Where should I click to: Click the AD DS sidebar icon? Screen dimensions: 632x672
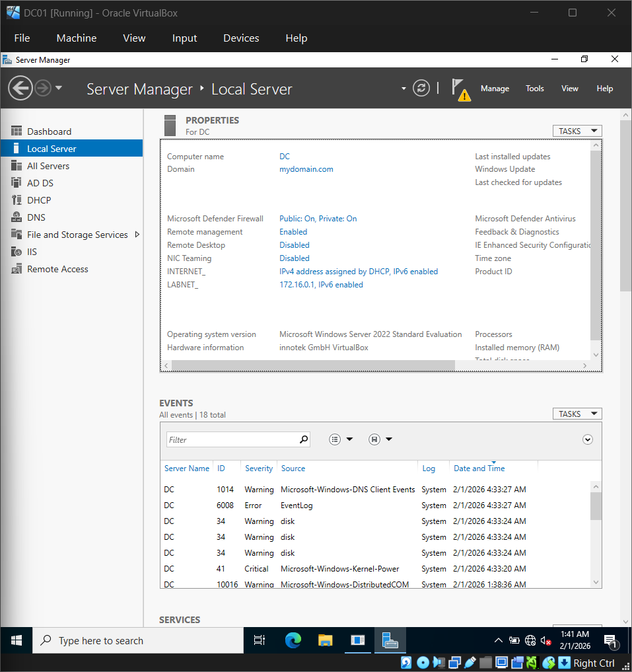[17, 182]
